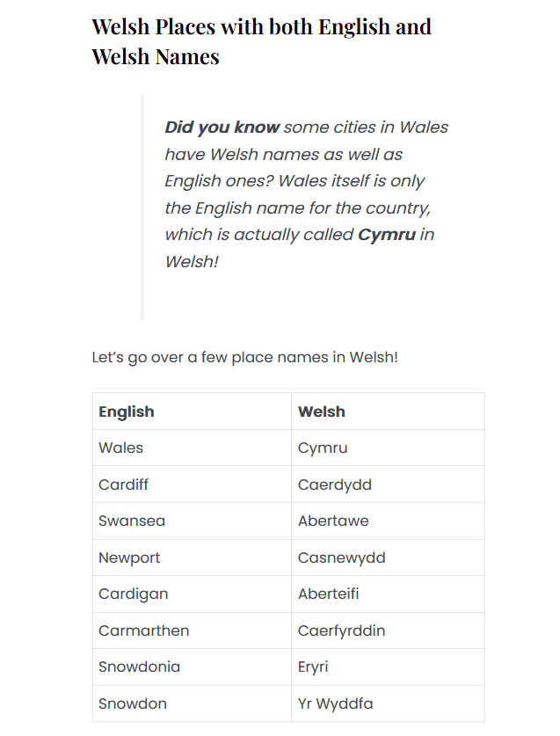Select the "Carmarthen" table cell
560x736 pixels.
(x=143, y=630)
